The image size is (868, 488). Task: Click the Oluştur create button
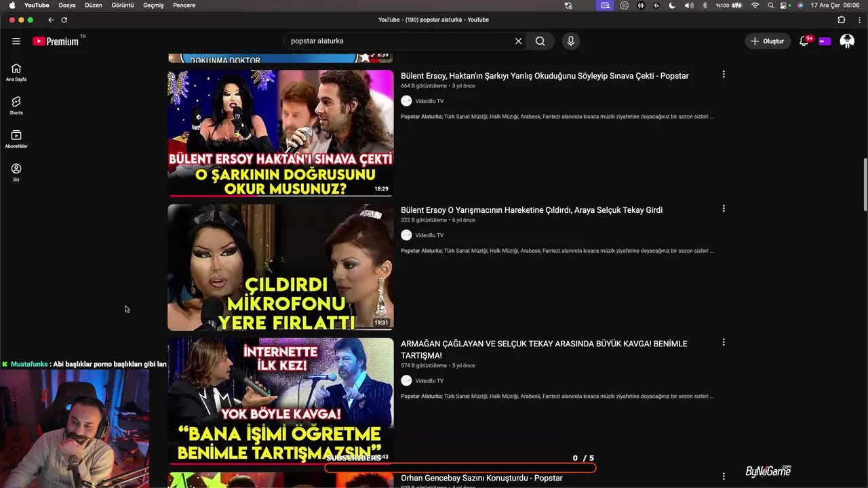(767, 41)
